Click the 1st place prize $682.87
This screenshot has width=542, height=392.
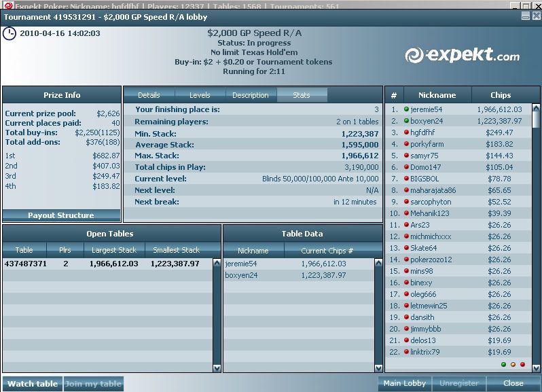click(106, 156)
